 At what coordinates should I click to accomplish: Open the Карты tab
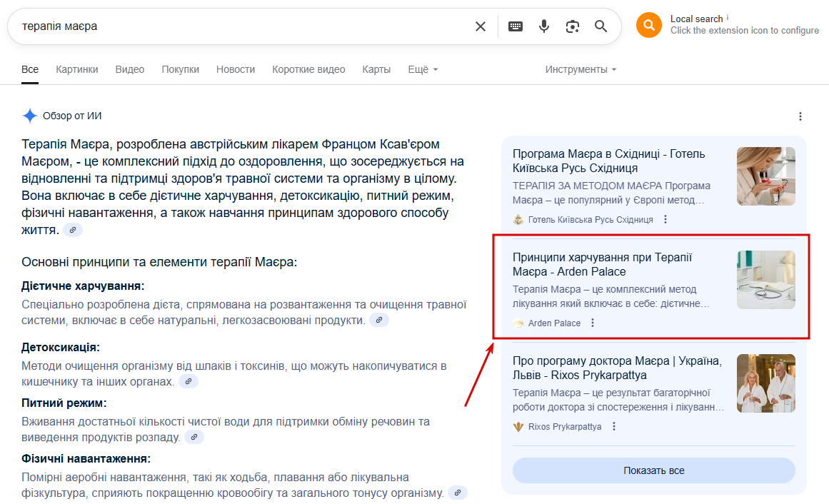click(x=376, y=69)
